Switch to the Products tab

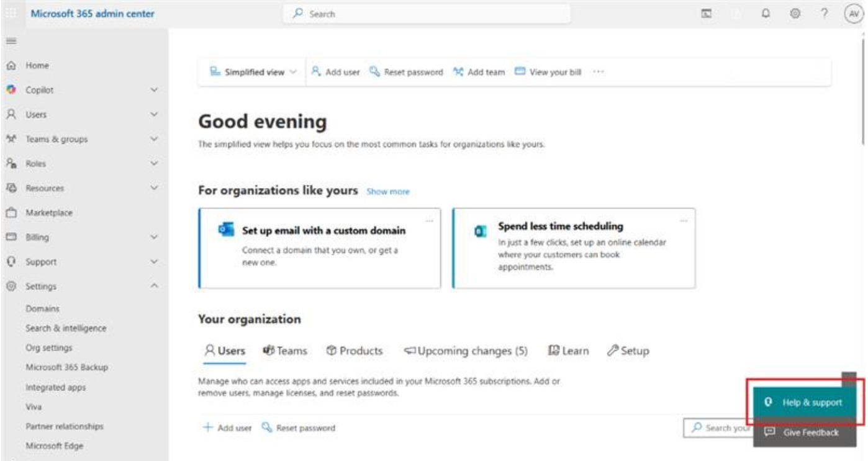[x=354, y=351]
